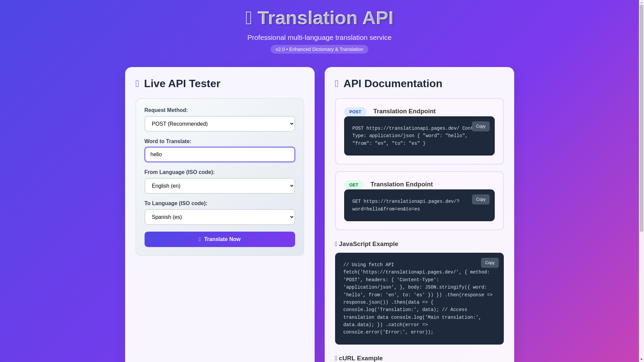
Task: Click the POST endpoint code block
Action: point(419,136)
